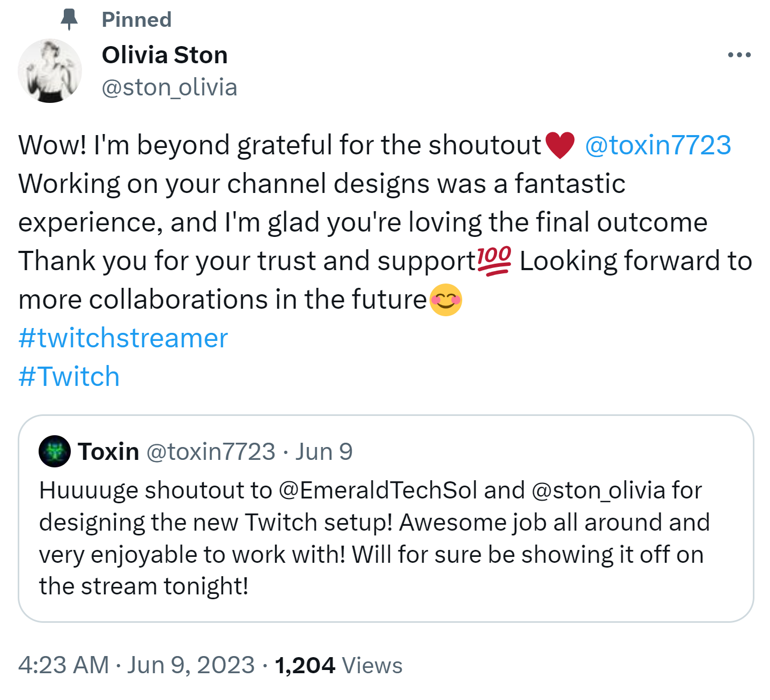Click the 100 points emoji

(x=494, y=261)
